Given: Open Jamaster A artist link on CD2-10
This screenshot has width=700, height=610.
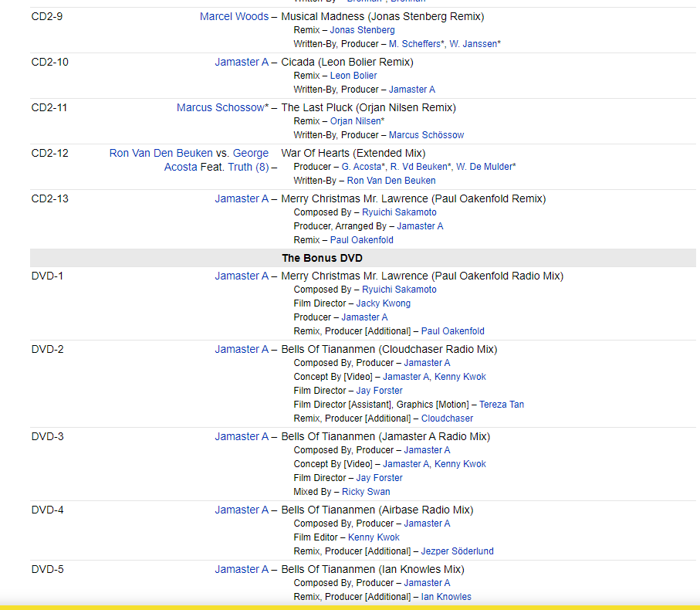Looking at the screenshot, I should tap(242, 62).
